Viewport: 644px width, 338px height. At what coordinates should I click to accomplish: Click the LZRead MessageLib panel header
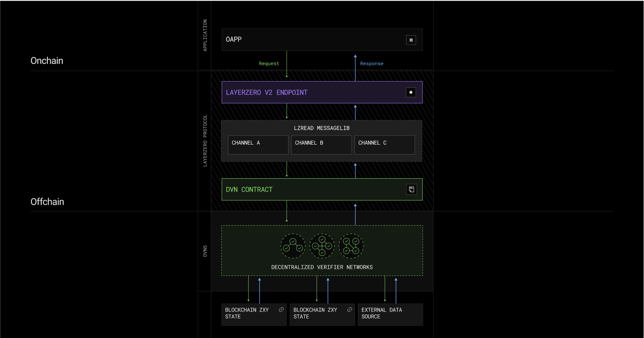[322, 128]
